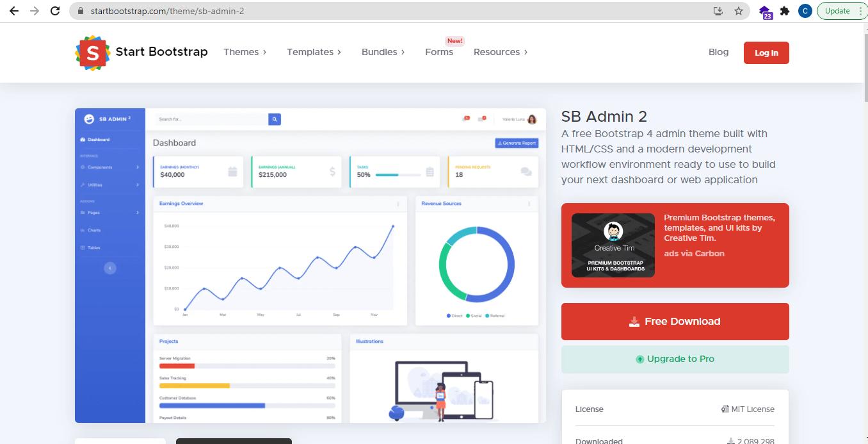Click the Upgrade to Pro button
Viewport: 868px width, 444px height.
[x=675, y=359]
